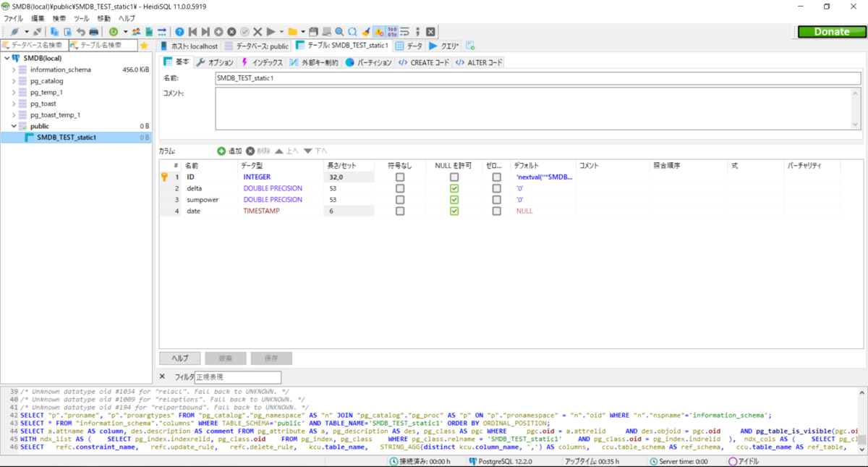Click the green refresh icon

[x=114, y=32]
